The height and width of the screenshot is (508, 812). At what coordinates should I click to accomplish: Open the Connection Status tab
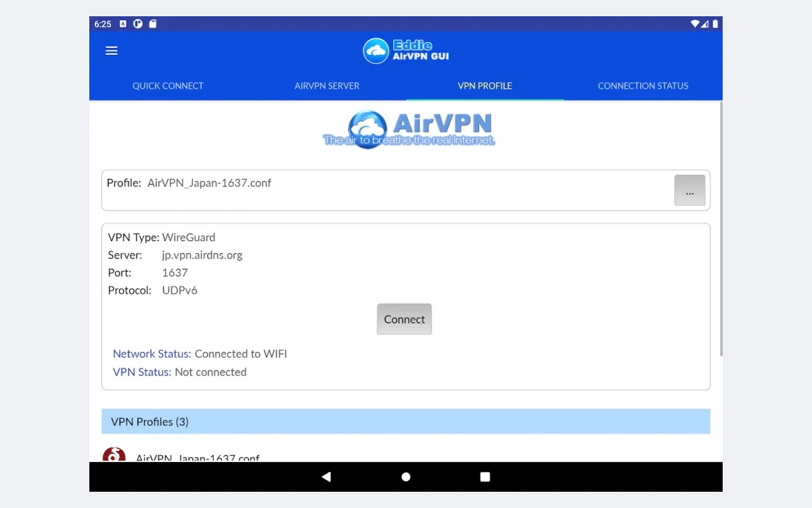coord(643,86)
